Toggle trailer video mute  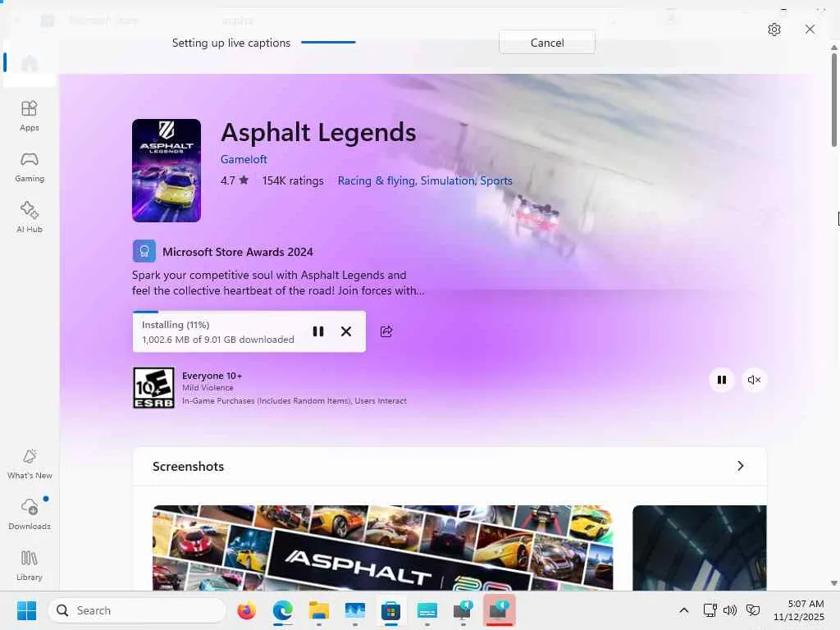[754, 380]
